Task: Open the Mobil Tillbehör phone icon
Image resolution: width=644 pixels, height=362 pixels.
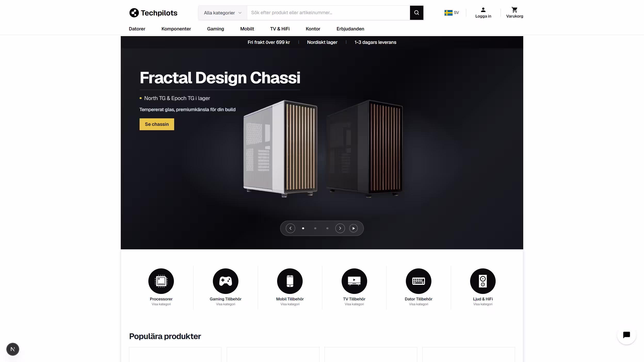Action: (290, 281)
